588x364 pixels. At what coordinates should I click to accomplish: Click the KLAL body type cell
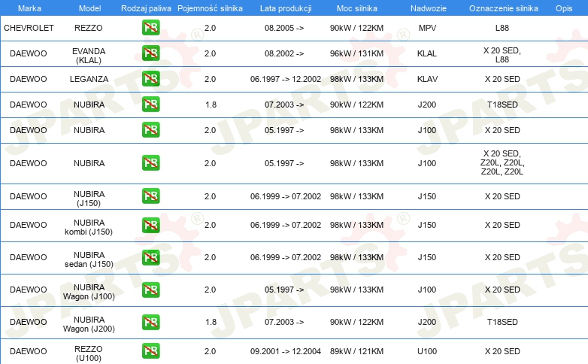click(x=427, y=53)
